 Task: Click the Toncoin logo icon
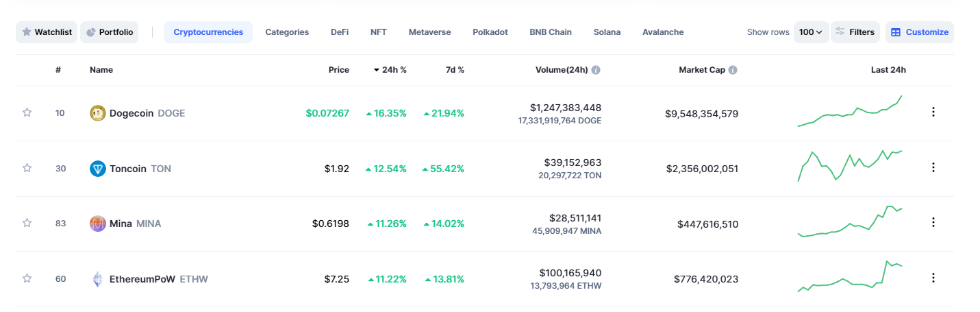point(98,169)
